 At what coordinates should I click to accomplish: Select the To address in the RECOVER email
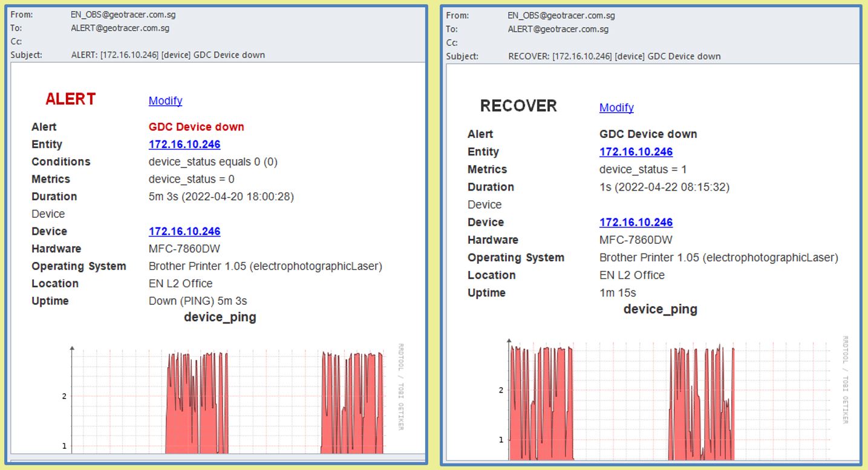tap(558, 29)
